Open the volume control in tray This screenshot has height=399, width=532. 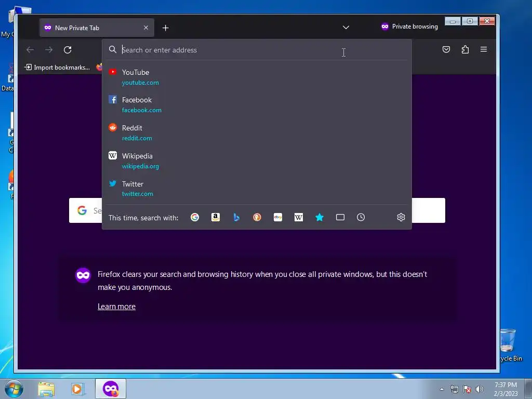point(480,389)
